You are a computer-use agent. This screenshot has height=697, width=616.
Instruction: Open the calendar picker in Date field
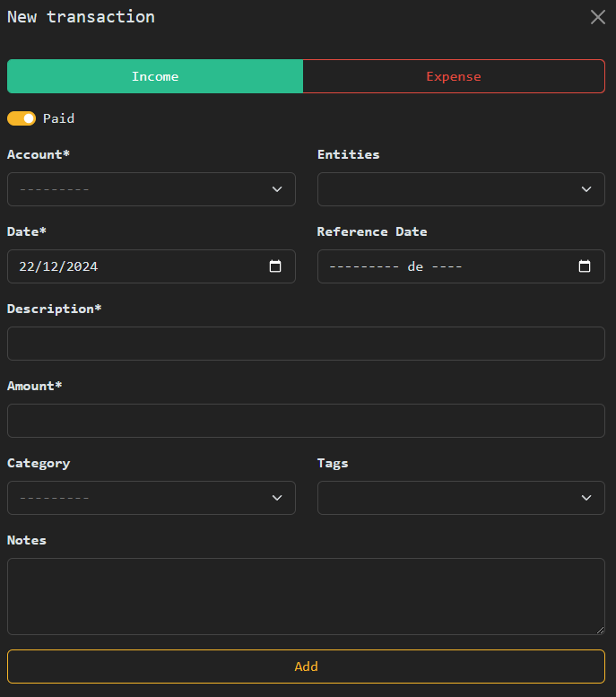275,266
